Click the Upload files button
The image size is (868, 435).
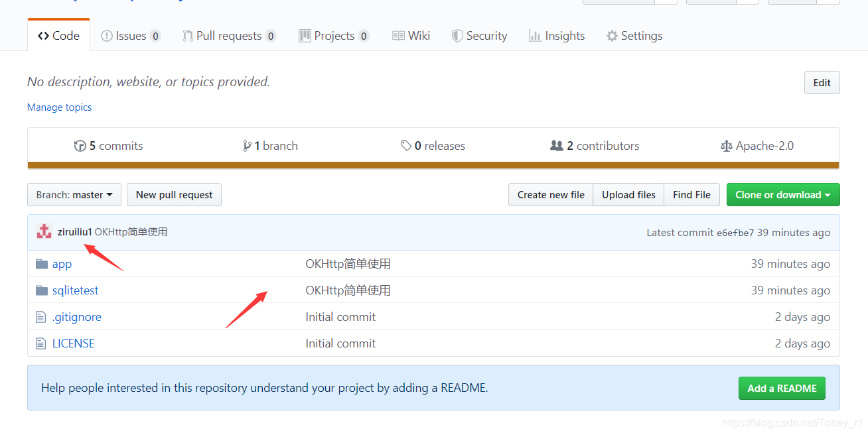[628, 195]
